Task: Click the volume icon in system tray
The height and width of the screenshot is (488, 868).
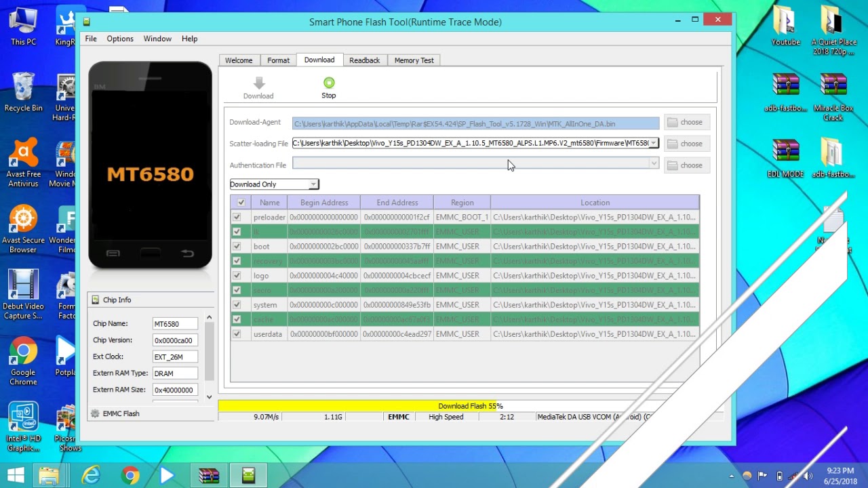Action: point(808,476)
